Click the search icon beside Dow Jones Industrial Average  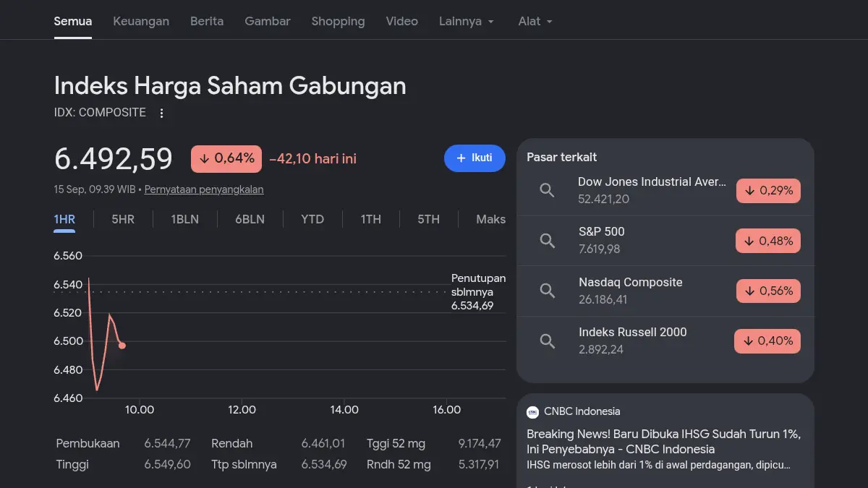[548, 190]
